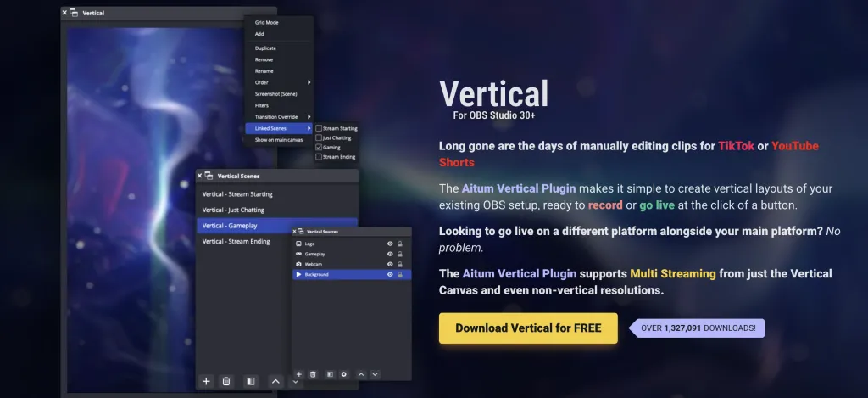Expand the Linked Scenes submenu arrow

click(309, 128)
